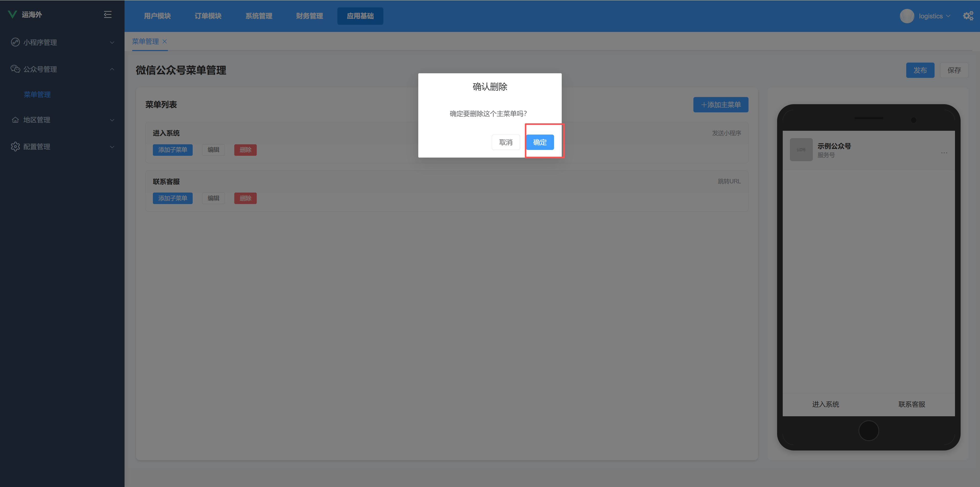The image size is (980, 487).
Task: Click the gear icon beside 配置管理
Action: pyautogui.click(x=15, y=147)
